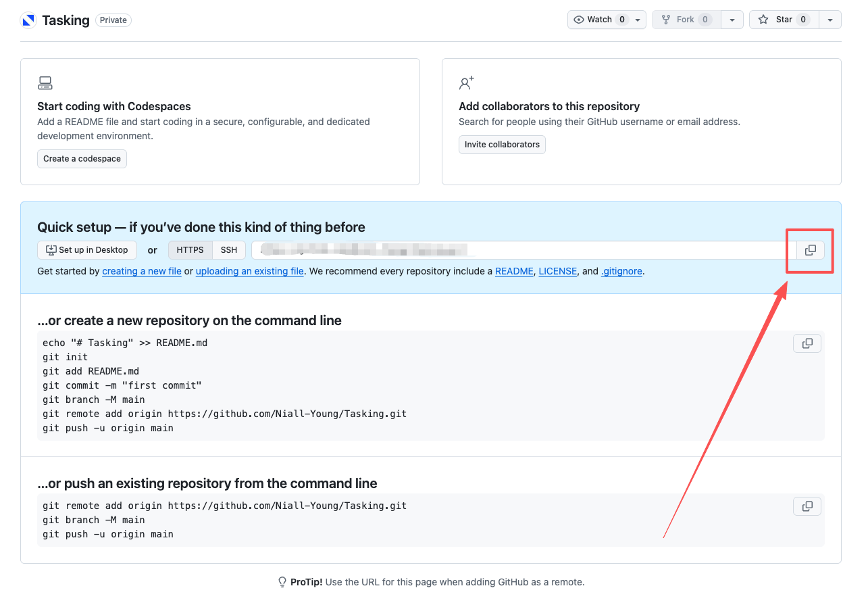
Task: Open the Fork options dropdown arrow
Action: click(732, 20)
